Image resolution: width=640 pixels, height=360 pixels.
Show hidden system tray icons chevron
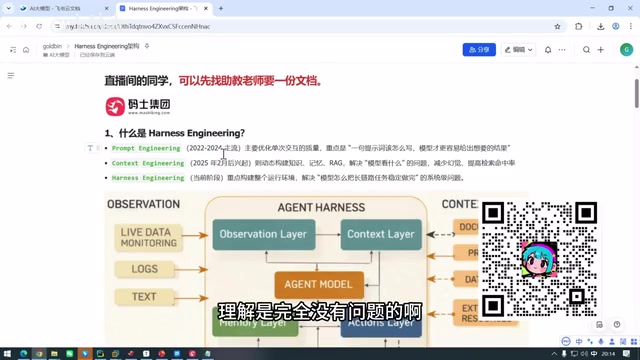click(554, 353)
